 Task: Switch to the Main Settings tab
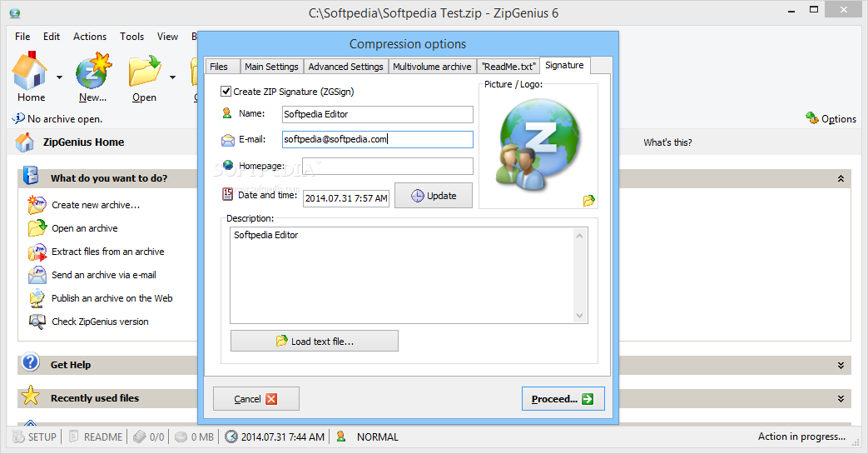click(272, 67)
